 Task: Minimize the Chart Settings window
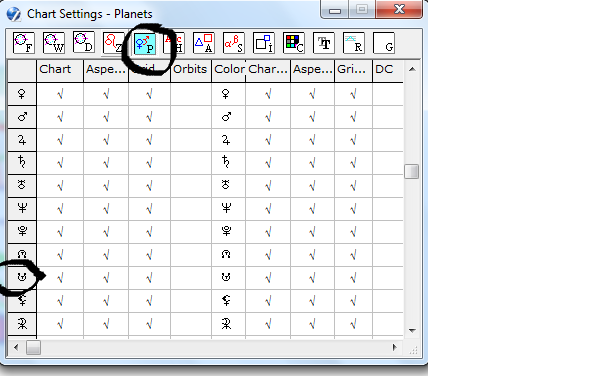coord(335,9)
